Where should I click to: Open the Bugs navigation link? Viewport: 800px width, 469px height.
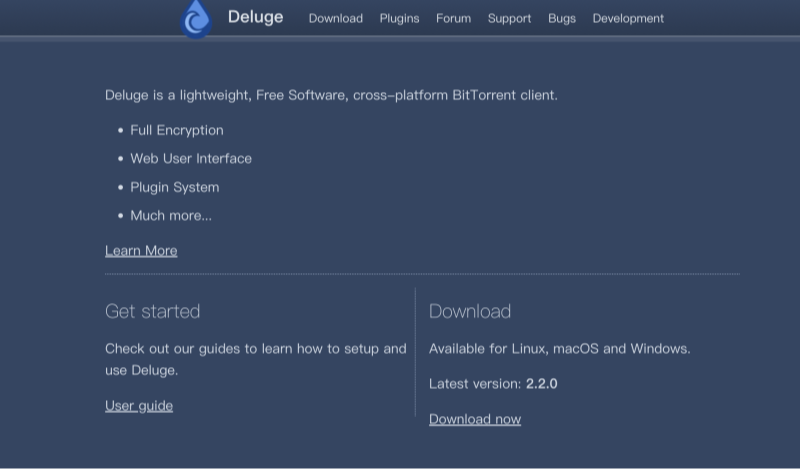pyautogui.click(x=562, y=18)
